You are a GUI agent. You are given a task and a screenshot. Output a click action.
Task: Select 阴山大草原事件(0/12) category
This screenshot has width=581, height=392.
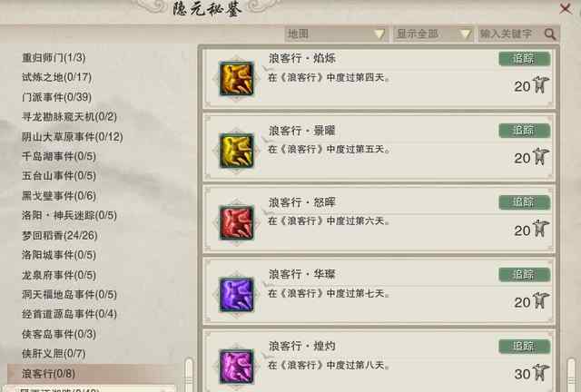(x=73, y=137)
